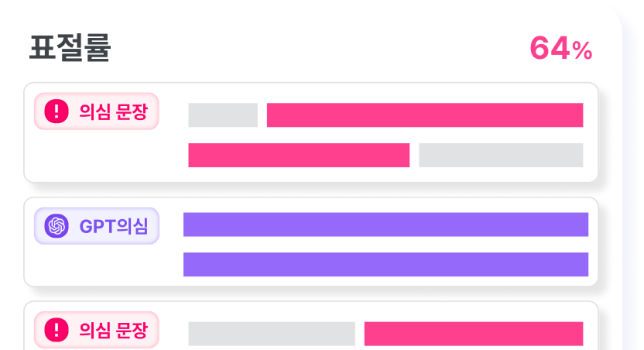Click the OpenAI logo icon beside GPT의심

[57, 226]
